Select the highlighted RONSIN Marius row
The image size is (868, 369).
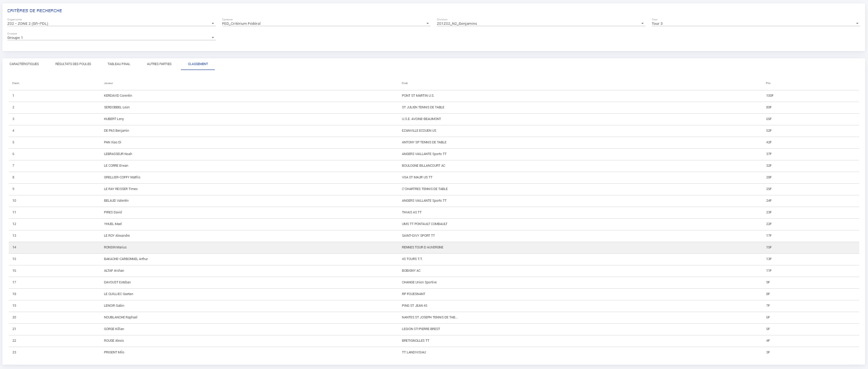point(115,247)
